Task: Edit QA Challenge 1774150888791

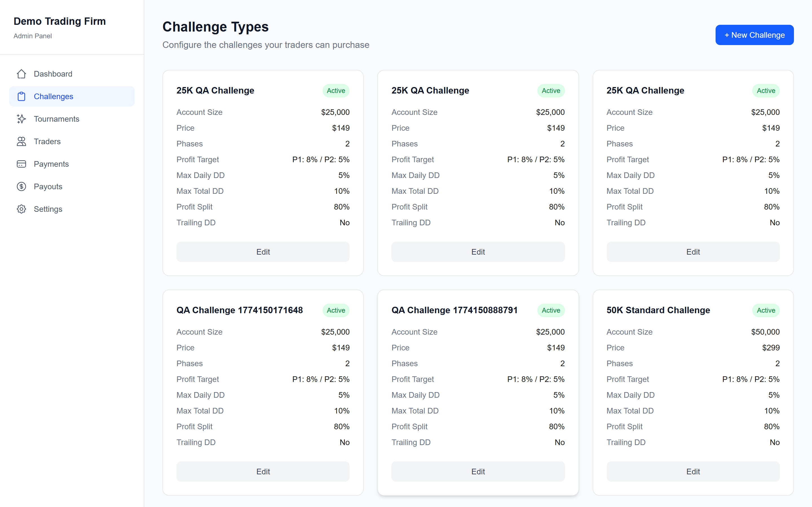Action: click(478, 471)
